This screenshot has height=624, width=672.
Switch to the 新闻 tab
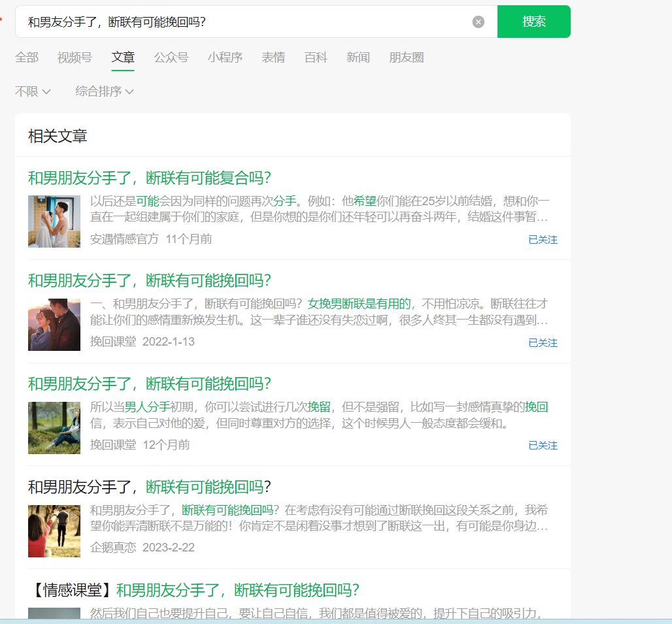[x=358, y=57]
